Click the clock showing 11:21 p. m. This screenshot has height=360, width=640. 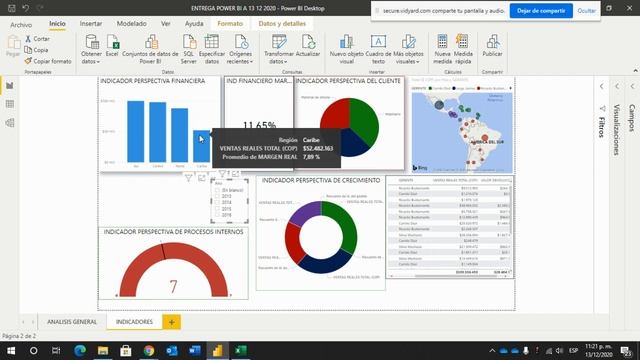point(598,346)
